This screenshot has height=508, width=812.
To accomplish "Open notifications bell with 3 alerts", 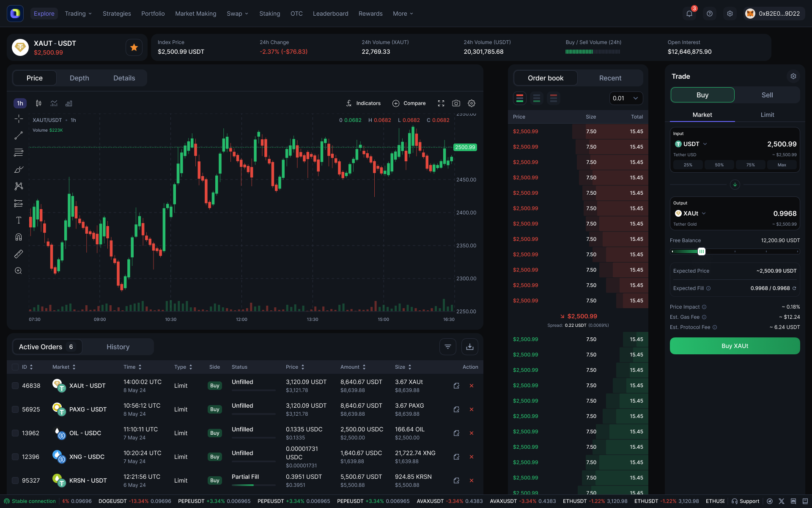I will [x=689, y=13].
